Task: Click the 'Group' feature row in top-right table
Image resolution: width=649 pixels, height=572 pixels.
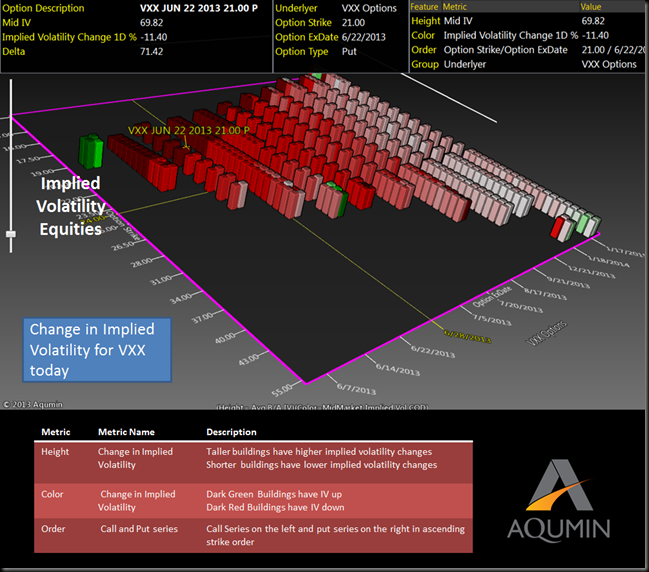Action: (x=527, y=64)
